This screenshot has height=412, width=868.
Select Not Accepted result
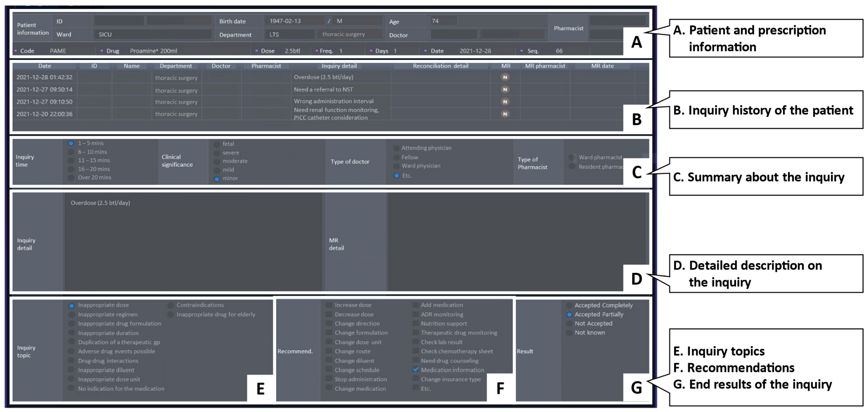click(x=569, y=323)
